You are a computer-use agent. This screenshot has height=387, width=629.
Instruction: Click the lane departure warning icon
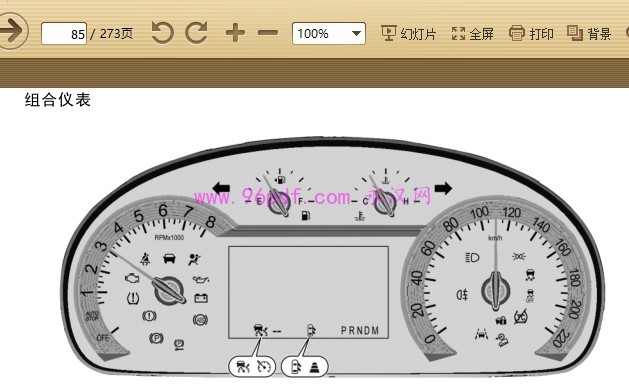coord(481,333)
